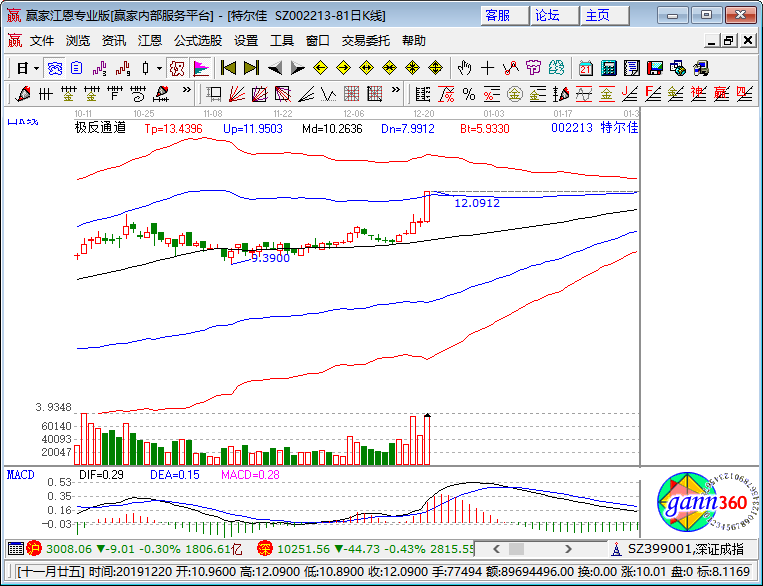Expand first drawing toolbar overflow chevron

[x=187, y=90]
